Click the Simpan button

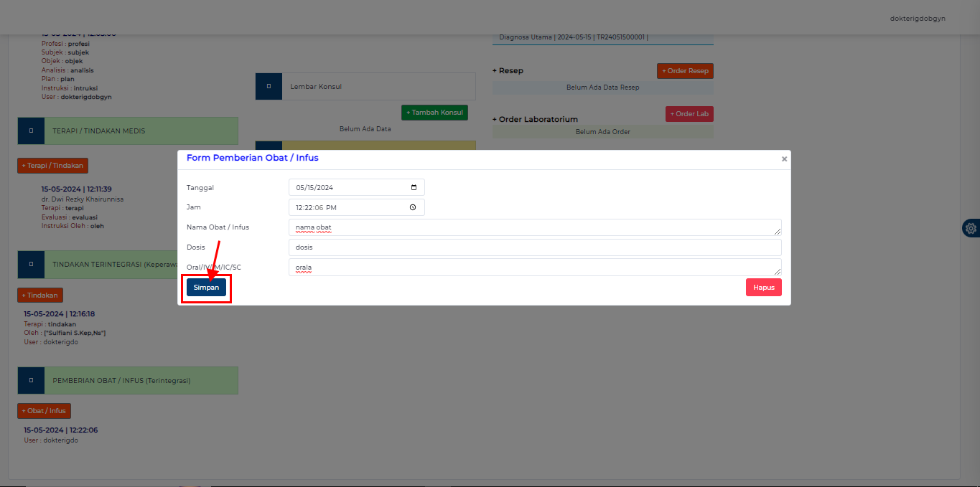pos(206,287)
